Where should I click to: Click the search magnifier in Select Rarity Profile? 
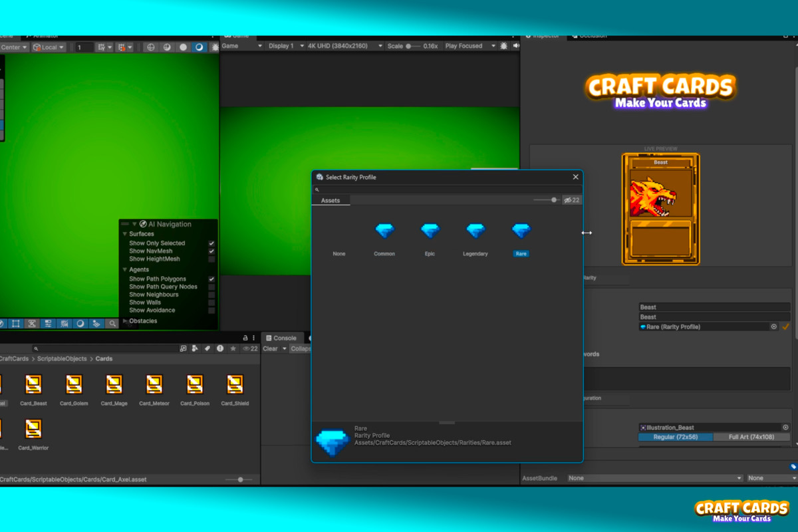(316, 189)
